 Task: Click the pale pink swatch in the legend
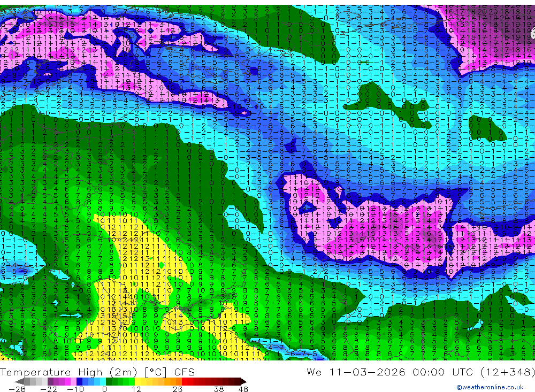[x=73, y=381]
